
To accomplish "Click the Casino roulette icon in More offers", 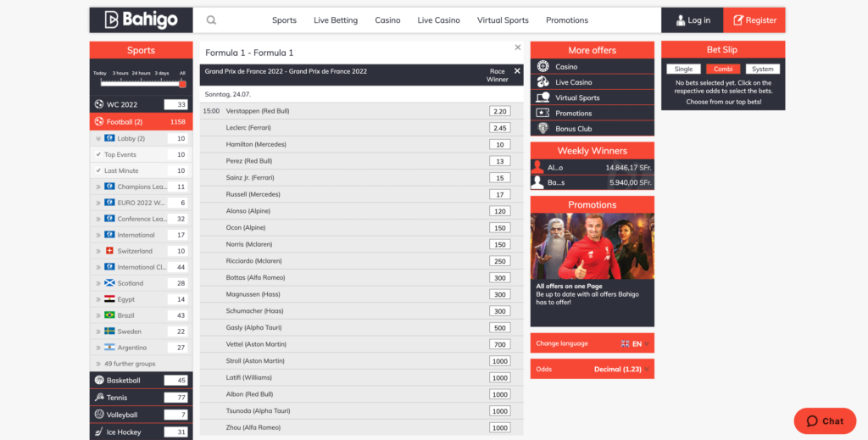I will tap(542, 66).
